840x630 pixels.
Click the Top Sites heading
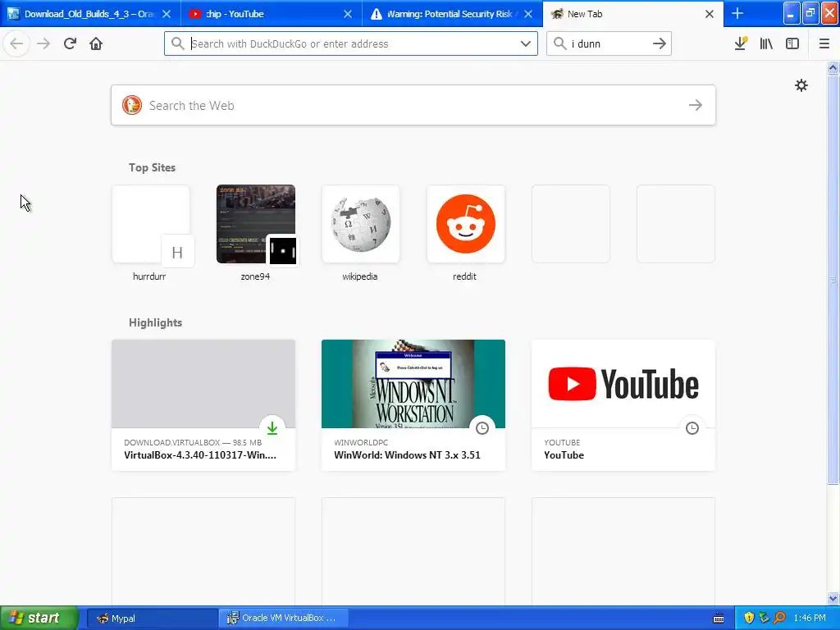pyautogui.click(x=152, y=167)
